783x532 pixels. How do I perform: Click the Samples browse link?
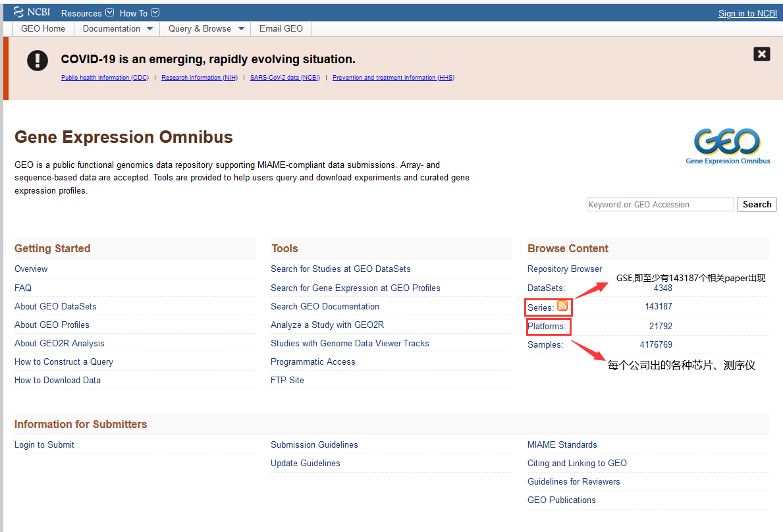545,345
